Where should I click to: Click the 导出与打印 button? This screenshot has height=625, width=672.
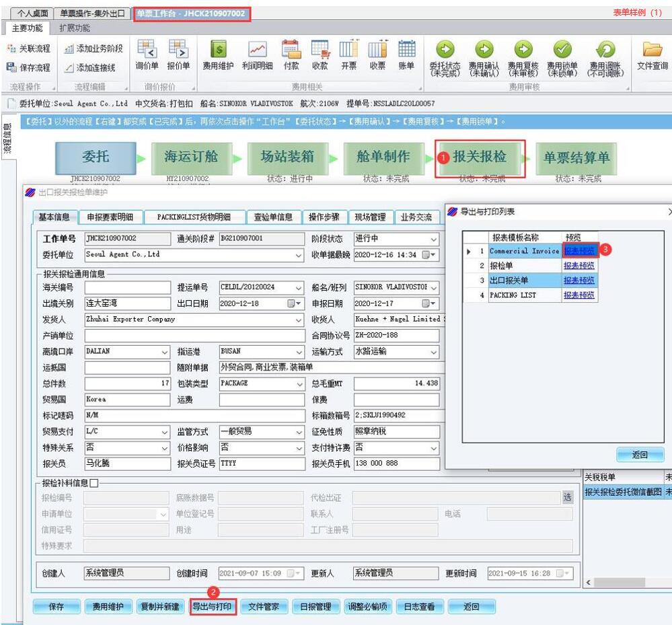[213, 607]
